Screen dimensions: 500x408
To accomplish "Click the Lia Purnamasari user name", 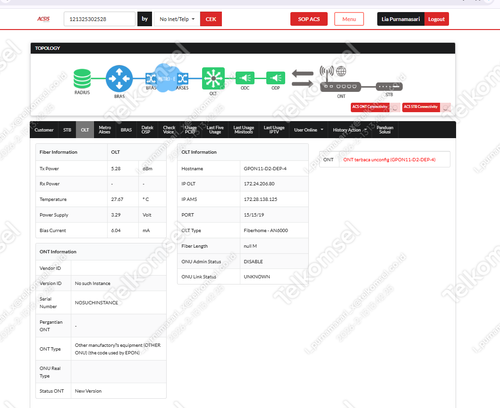I will (401, 19).
